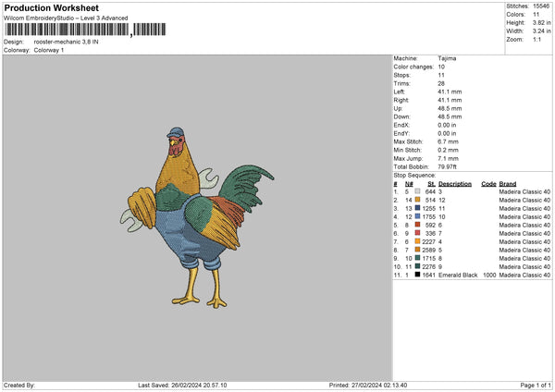Select the Total Bobbin value 79.97ft
The width and height of the screenshot is (555, 392).
(447, 166)
